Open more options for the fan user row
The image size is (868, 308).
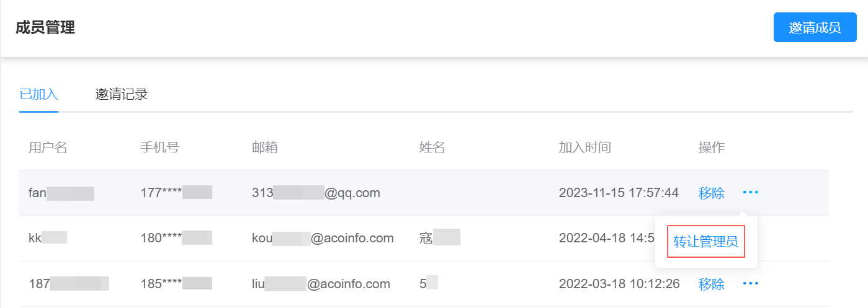[x=750, y=193]
